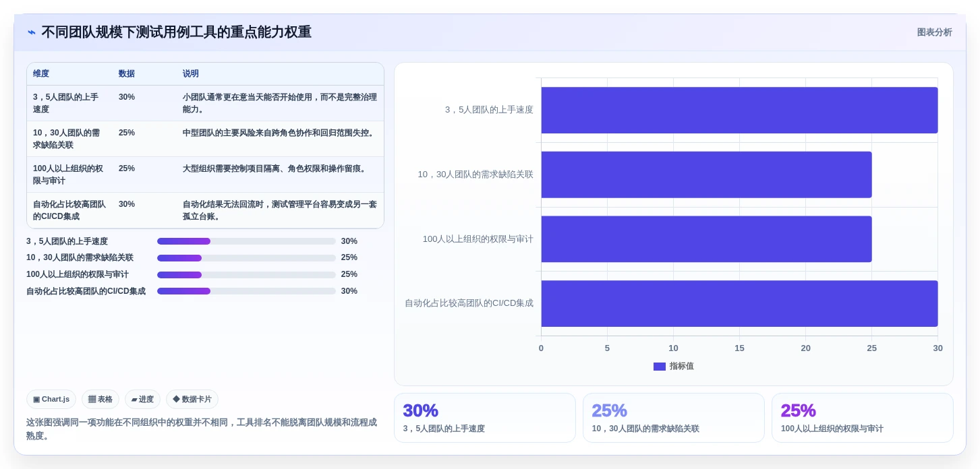This screenshot has height=469, width=980.
Task: Click the 25% data card for 权限与审计
Action: (x=862, y=418)
